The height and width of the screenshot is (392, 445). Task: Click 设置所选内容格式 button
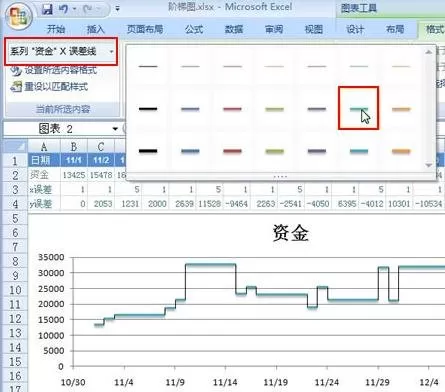(x=54, y=70)
